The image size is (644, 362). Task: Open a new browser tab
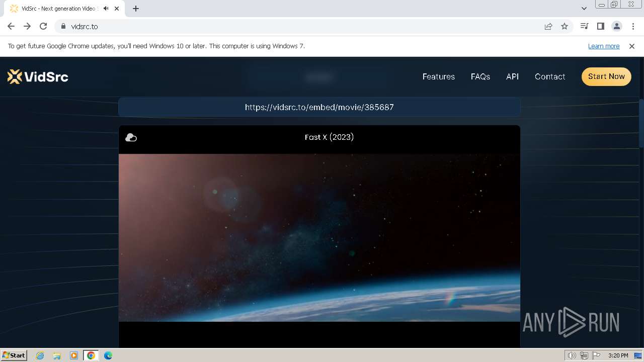tap(136, 9)
